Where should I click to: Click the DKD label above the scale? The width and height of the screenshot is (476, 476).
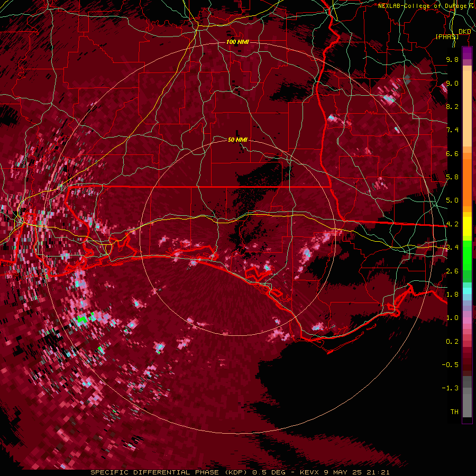click(x=465, y=32)
